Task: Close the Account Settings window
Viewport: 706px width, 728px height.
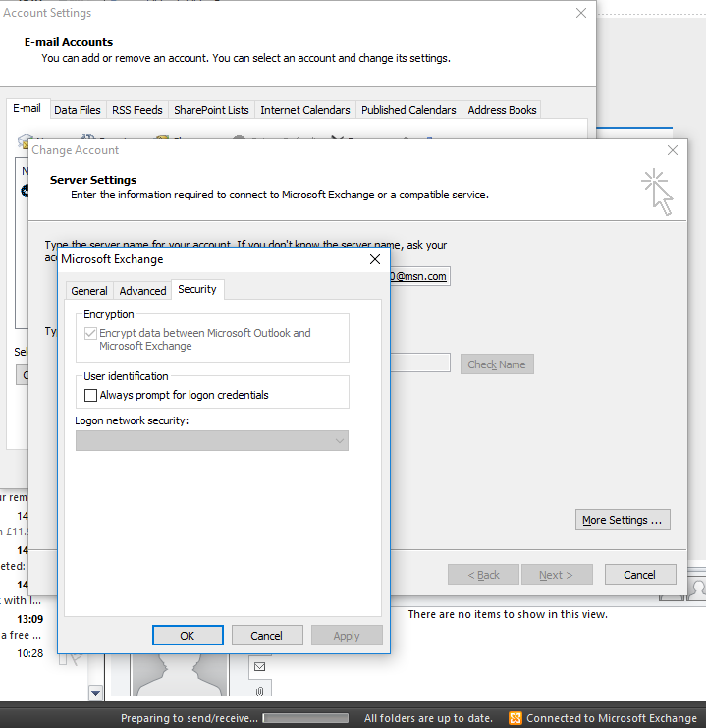Action: coord(581,13)
